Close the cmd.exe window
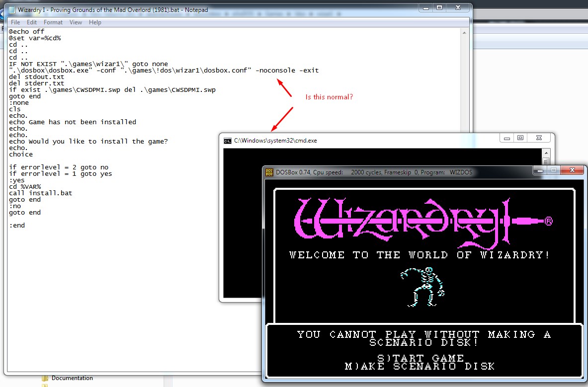 pos(539,138)
